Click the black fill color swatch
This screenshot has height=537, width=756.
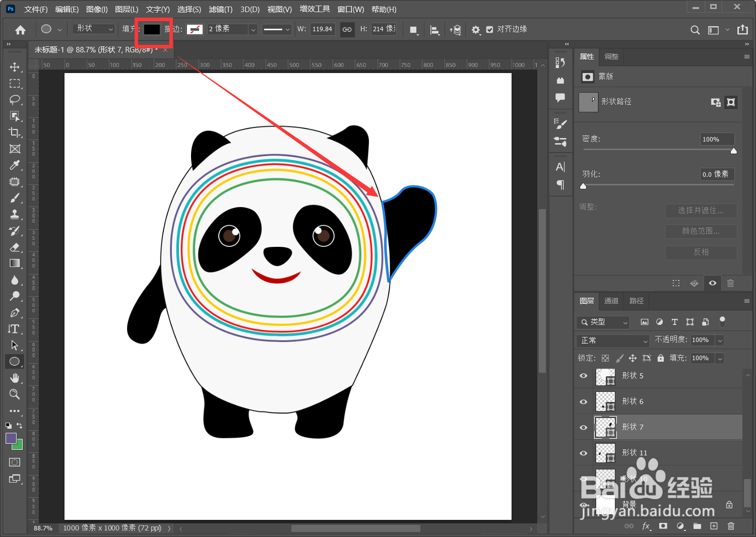pos(152,29)
